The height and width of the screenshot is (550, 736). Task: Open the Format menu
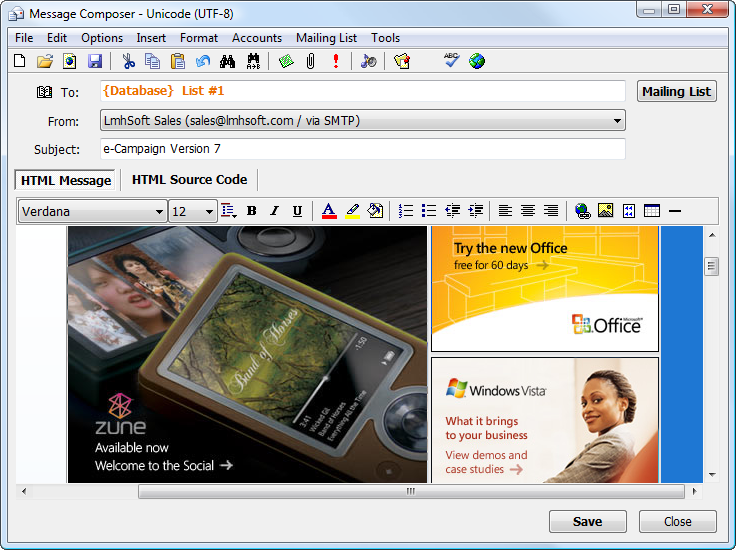point(199,38)
